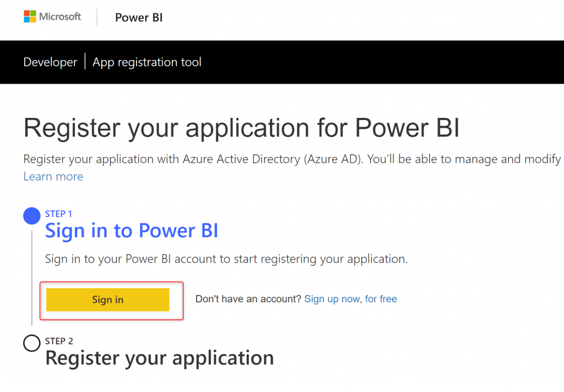
Task: Click the Microsoft four-square logo
Action: (x=30, y=17)
